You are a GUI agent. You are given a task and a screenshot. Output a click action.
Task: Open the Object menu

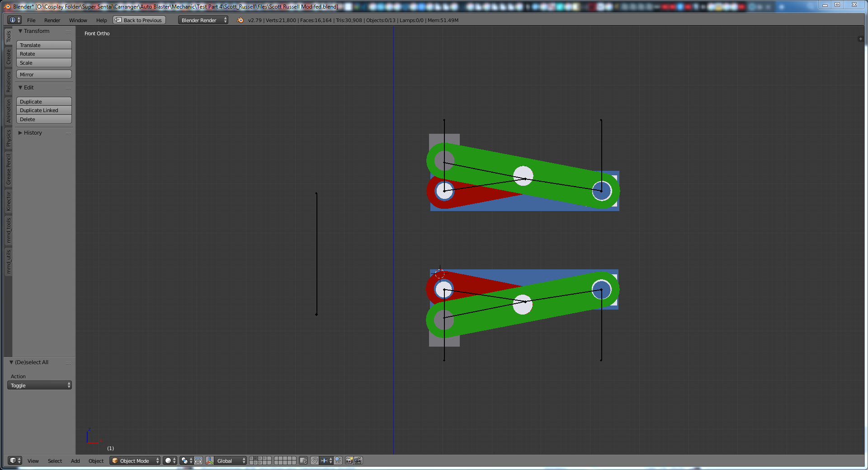[96, 461]
